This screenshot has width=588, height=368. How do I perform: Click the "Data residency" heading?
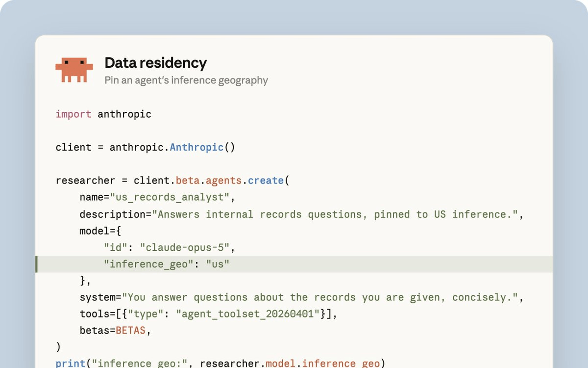click(x=156, y=63)
